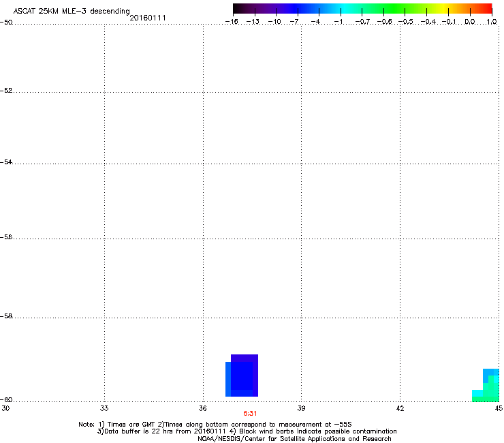Click the latitude axis label "-54"
The height and width of the screenshot is (443, 504).
6,162
